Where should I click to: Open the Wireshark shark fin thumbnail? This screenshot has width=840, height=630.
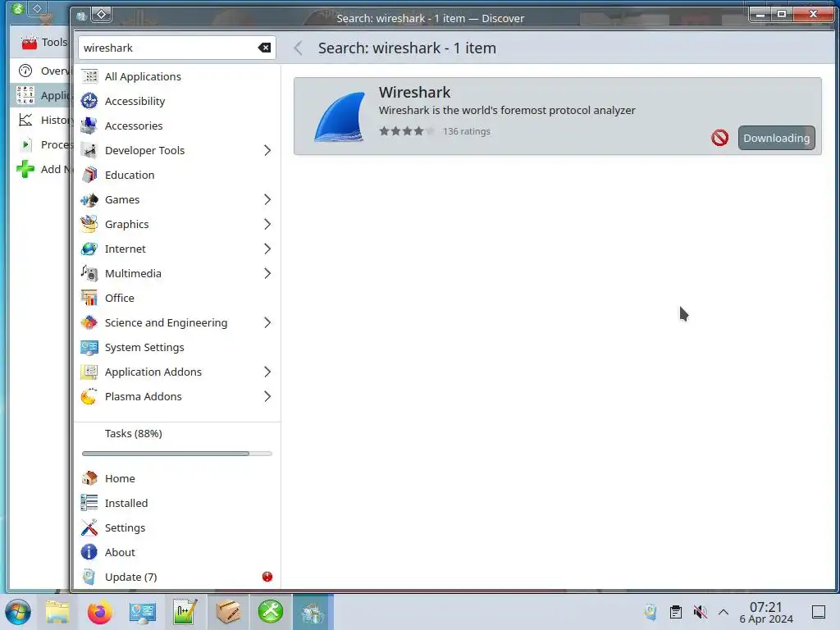pyautogui.click(x=340, y=116)
